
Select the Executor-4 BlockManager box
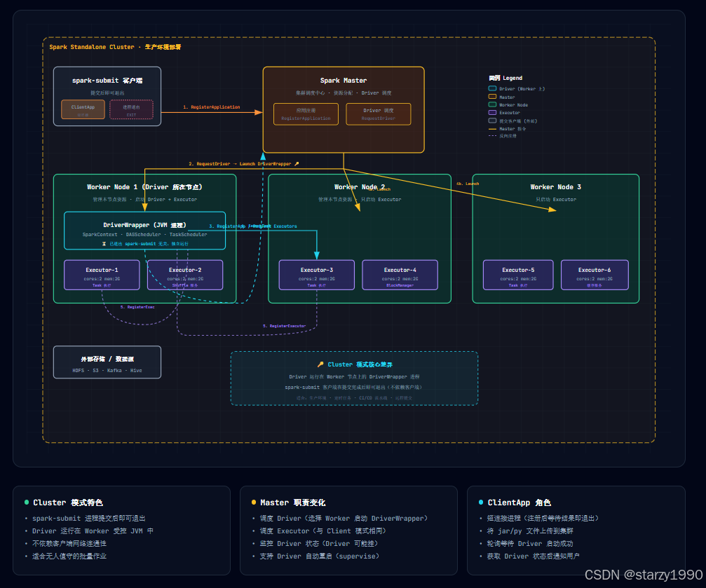(x=400, y=275)
